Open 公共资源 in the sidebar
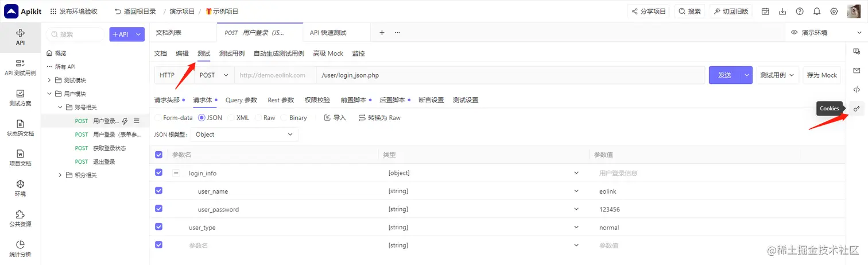The image size is (868, 265). point(20,218)
